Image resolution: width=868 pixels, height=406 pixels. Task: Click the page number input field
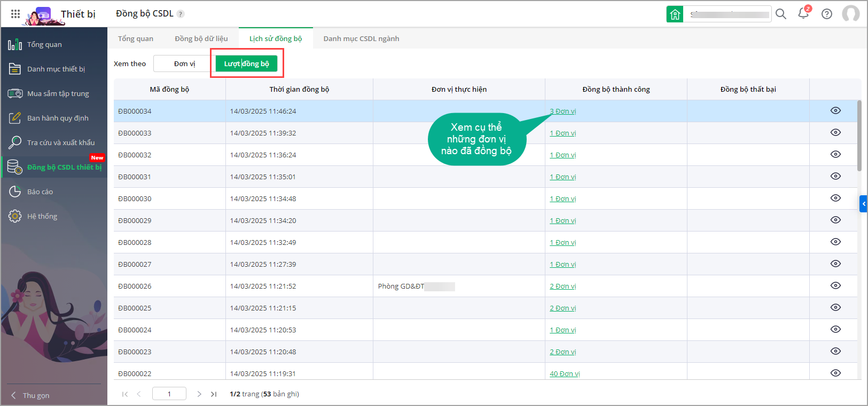click(x=169, y=394)
